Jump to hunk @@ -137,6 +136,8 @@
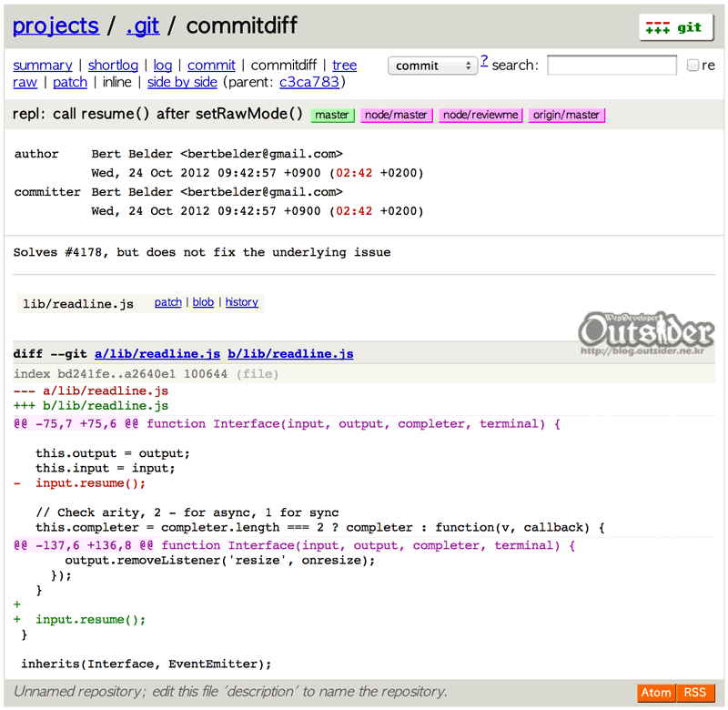Image resolution: width=728 pixels, height=710 pixels. pos(84,545)
